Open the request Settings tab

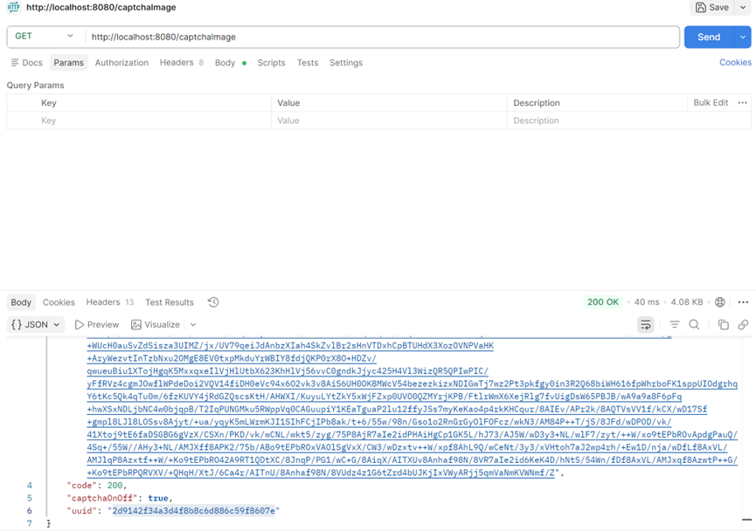click(346, 63)
